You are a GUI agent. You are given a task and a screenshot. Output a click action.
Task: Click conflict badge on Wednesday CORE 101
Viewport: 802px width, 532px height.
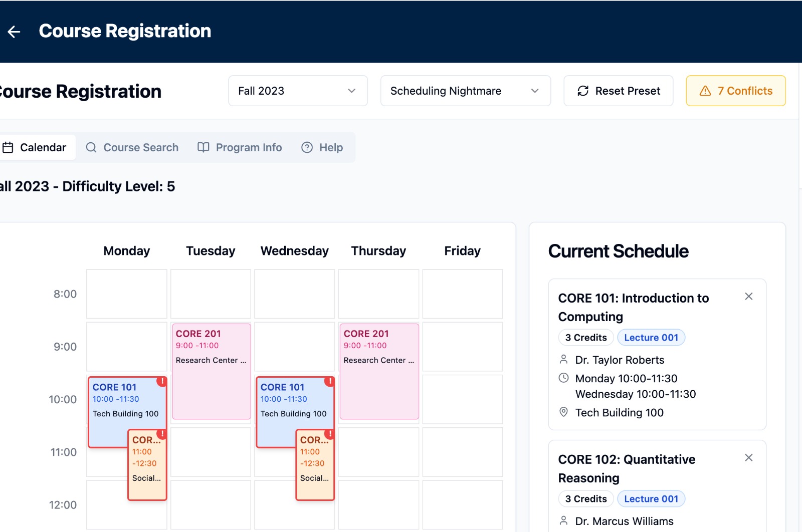click(x=330, y=381)
